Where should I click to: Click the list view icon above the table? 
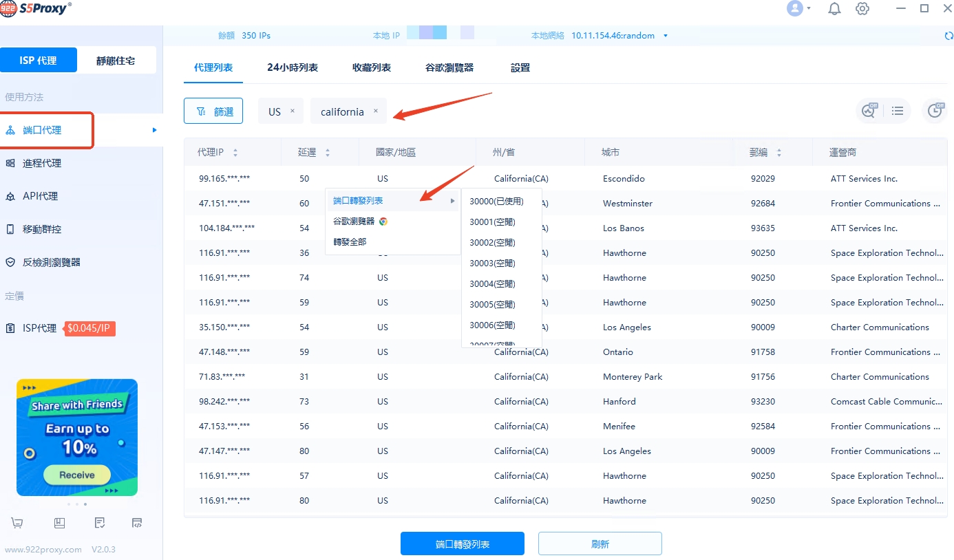[x=898, y=111]
